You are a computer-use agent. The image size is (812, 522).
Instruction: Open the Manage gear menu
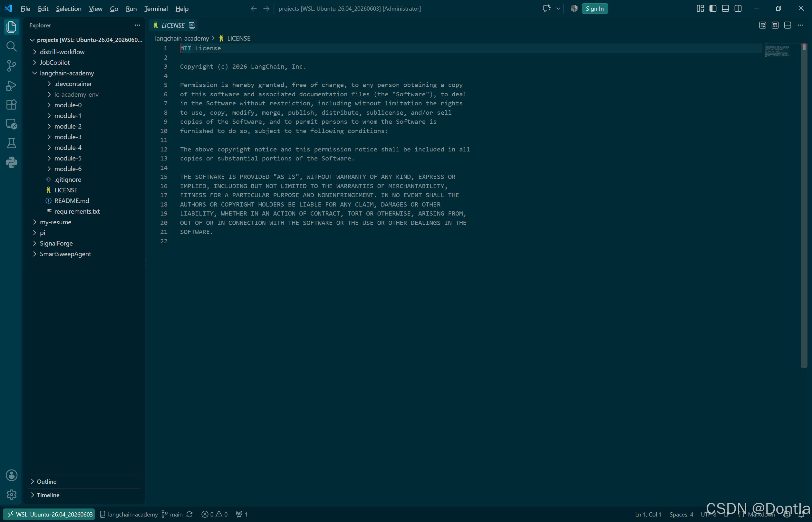pos(12,495)
